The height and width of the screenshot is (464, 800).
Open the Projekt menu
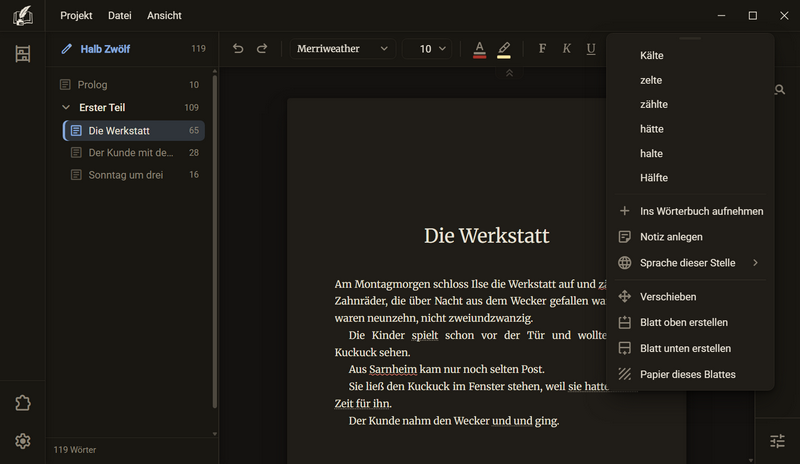click(76, 16)
